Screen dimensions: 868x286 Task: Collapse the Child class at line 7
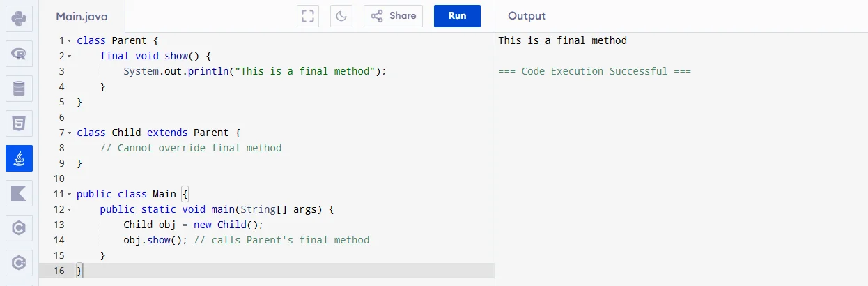[69, 133]
